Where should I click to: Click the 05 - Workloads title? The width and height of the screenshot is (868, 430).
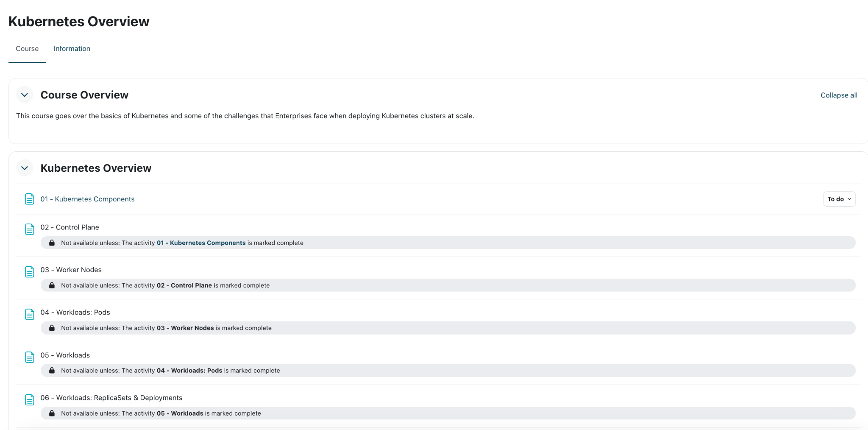[65, 355]
